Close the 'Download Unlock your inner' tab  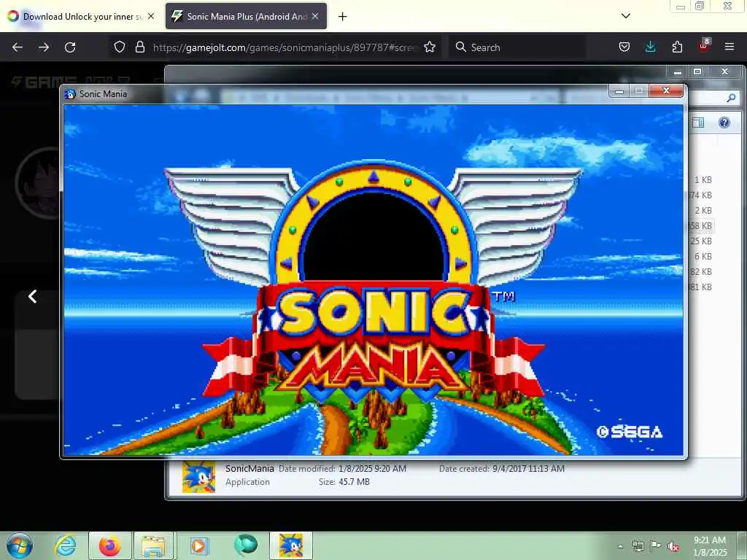point(150,16)
